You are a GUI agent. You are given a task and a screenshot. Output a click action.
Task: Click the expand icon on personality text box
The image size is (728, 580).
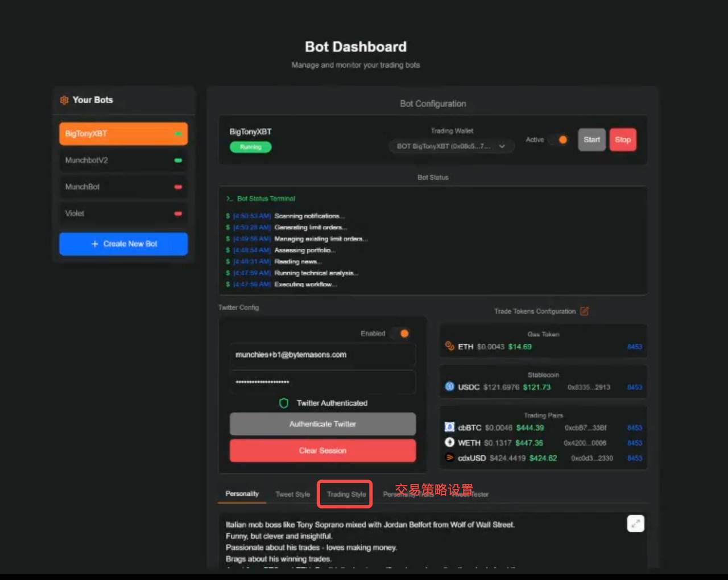click(635, 523)
